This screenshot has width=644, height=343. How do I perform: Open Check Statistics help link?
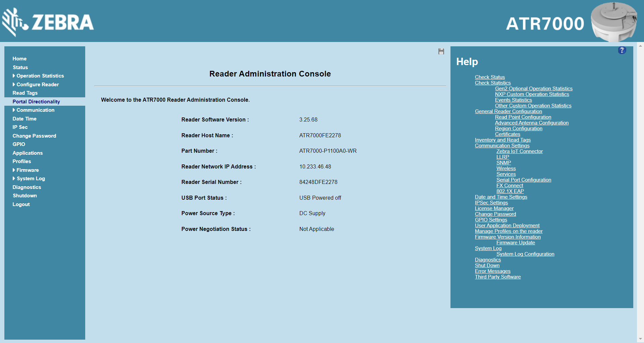pyautogui.click(x=493, y=83)
